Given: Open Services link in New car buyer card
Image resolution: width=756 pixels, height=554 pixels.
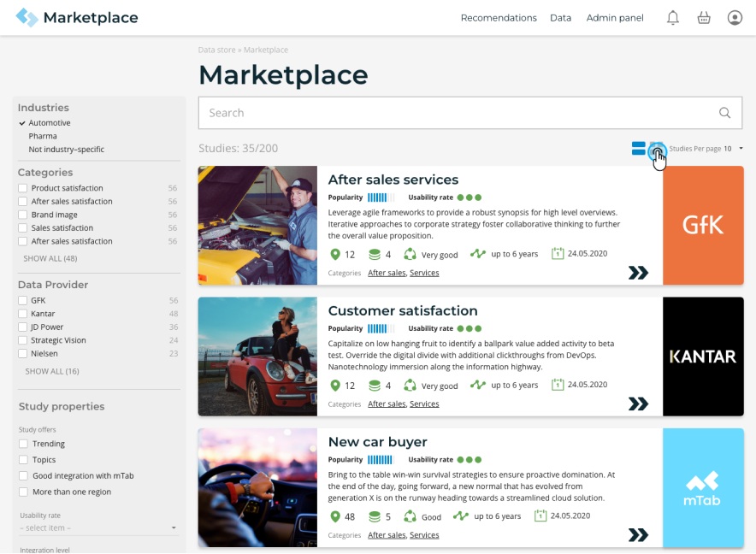Looking at the screenshot, I should tap(424, 535).
